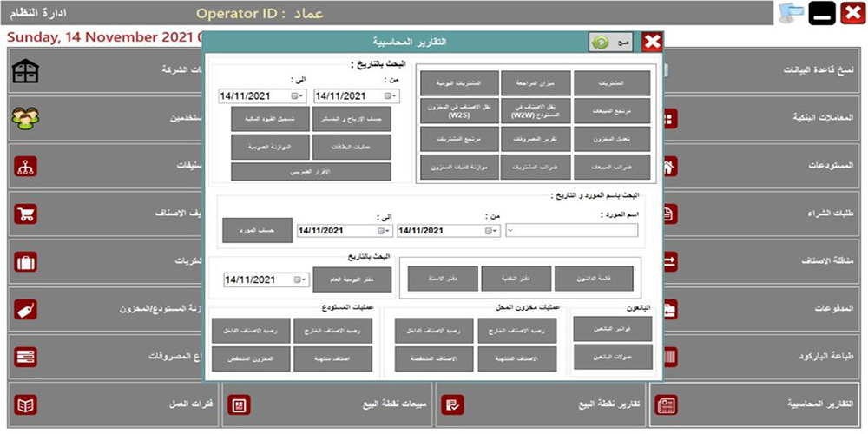Viewport: 868px width, 434px height.
Task: Open the general journal date picker
Action: pos(297,279)
